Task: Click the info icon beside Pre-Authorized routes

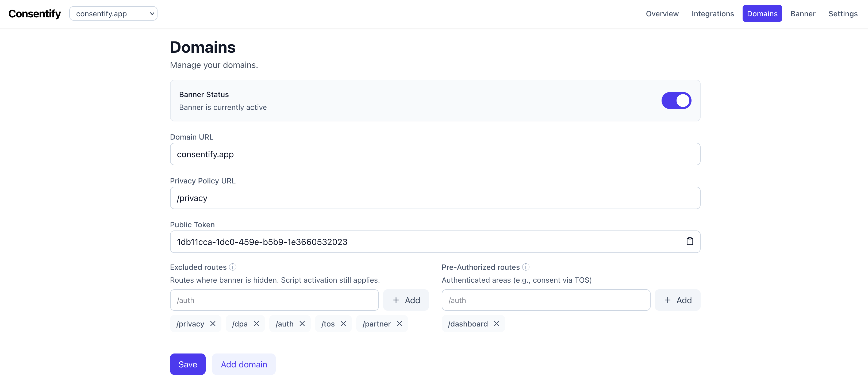Action: (526, 267)
